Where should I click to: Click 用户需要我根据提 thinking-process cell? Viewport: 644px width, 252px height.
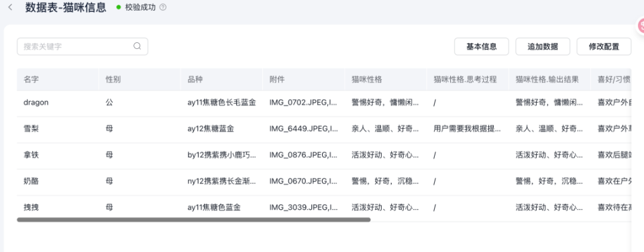tap(468, 129)
